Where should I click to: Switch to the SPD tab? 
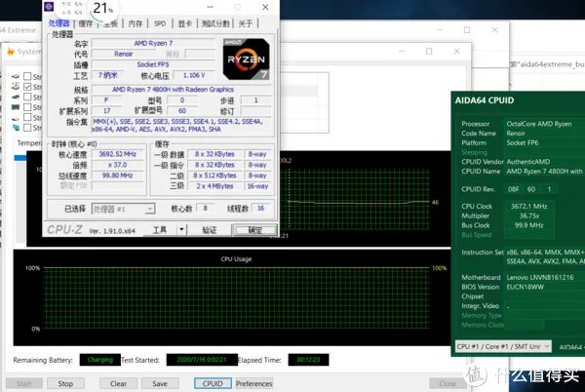pos(161,23)
